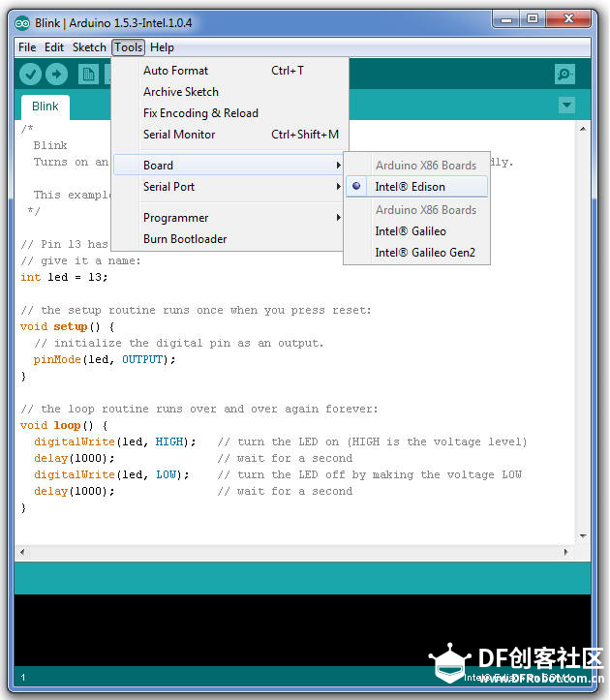
Task: Click the line number 1 in status bar
Action: click(23, 678)
